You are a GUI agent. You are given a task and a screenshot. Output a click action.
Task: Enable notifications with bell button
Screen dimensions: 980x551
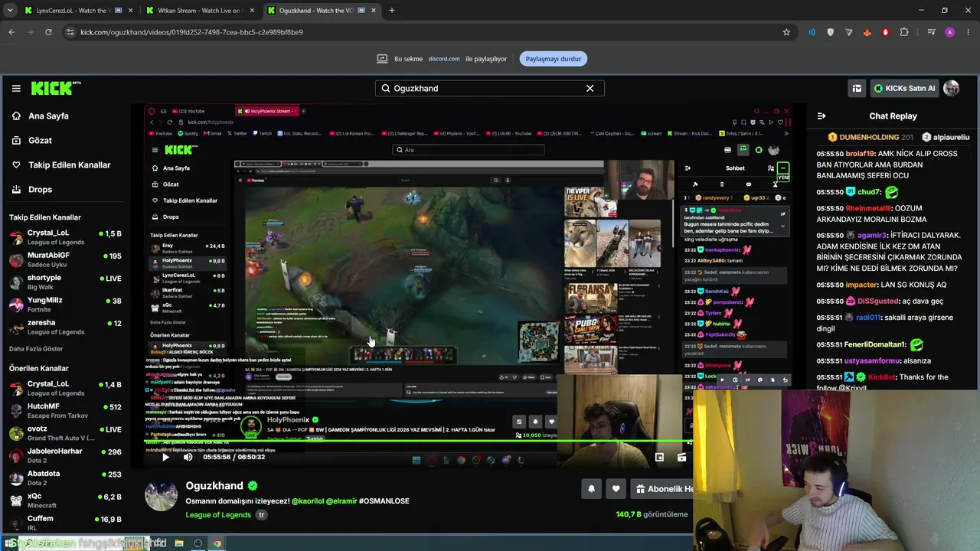click(591, 488)
